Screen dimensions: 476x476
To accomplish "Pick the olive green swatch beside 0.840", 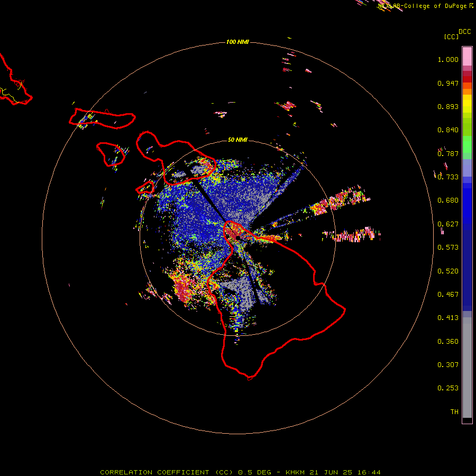I will 467,127.
